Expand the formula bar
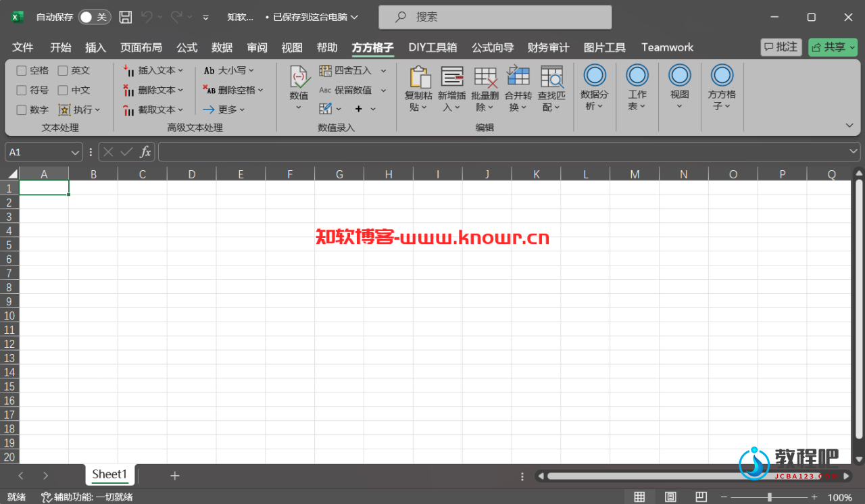Image resolution: width=865 pixels, height=504 pixels. click(854, 151)
